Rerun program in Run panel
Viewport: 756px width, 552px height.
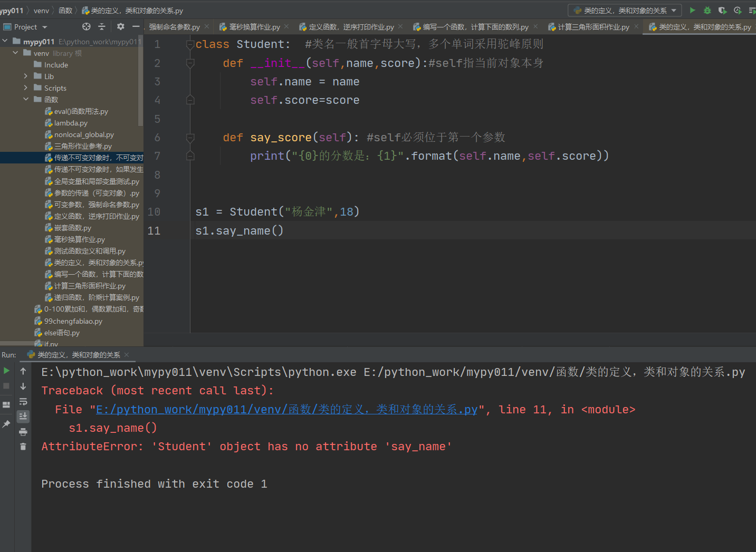coord(6,371)
